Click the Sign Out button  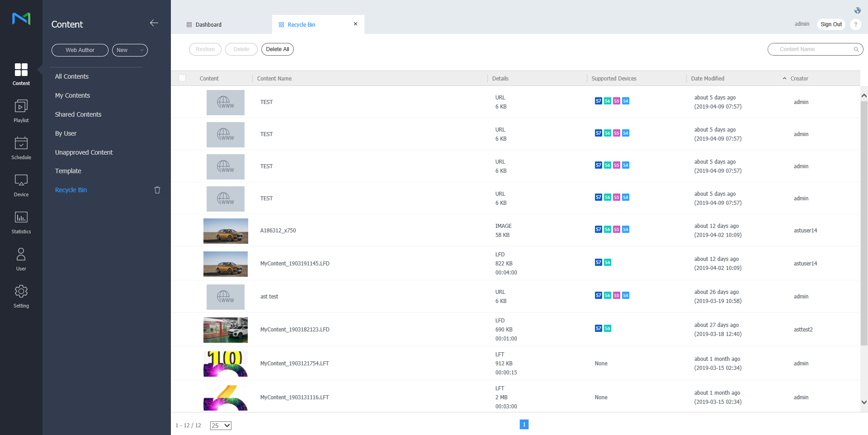tap(831, 24)
